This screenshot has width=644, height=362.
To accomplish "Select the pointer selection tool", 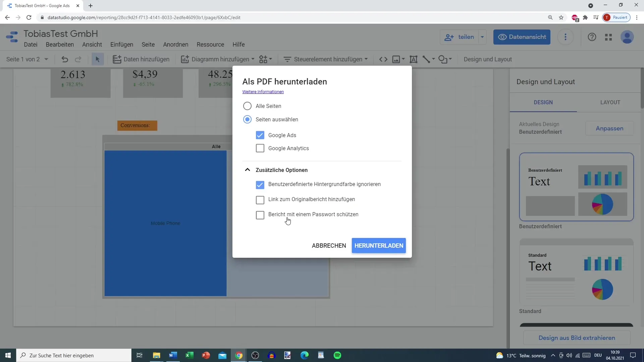I will point(98,59).
